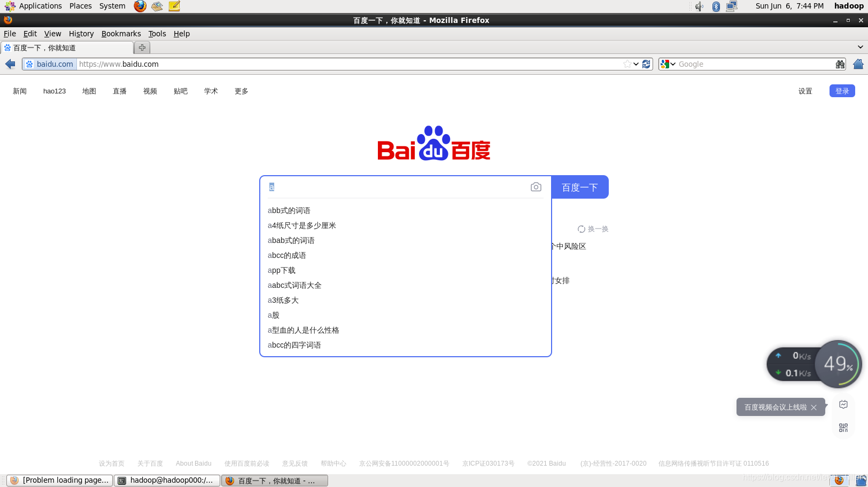Click the 登录 login button

[842, 91]
